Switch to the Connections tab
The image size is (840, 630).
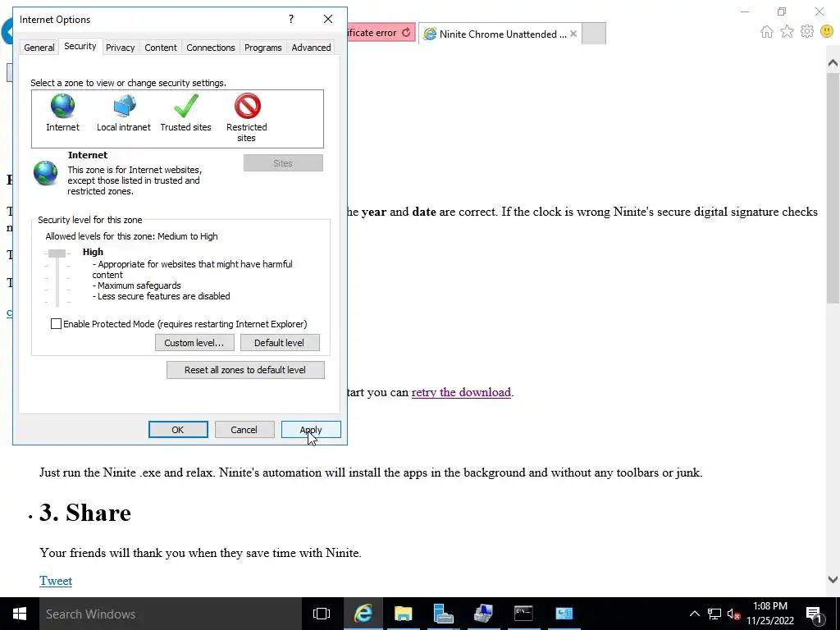(211, 47)
